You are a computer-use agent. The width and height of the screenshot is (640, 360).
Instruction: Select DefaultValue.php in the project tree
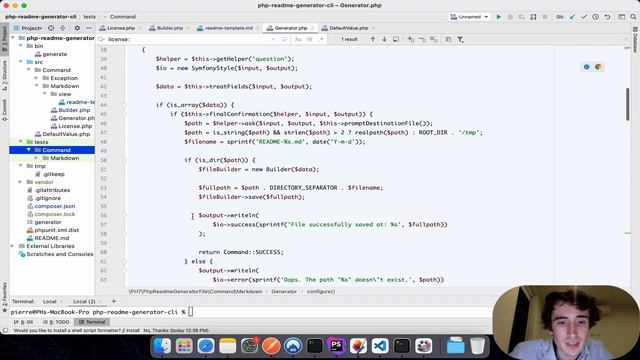tap(62, 134)
